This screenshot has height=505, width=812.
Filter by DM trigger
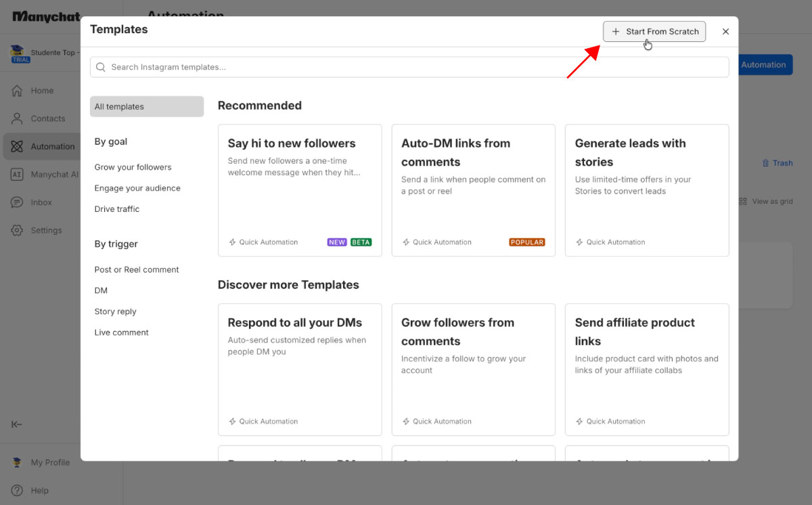(x=101, y=290)
